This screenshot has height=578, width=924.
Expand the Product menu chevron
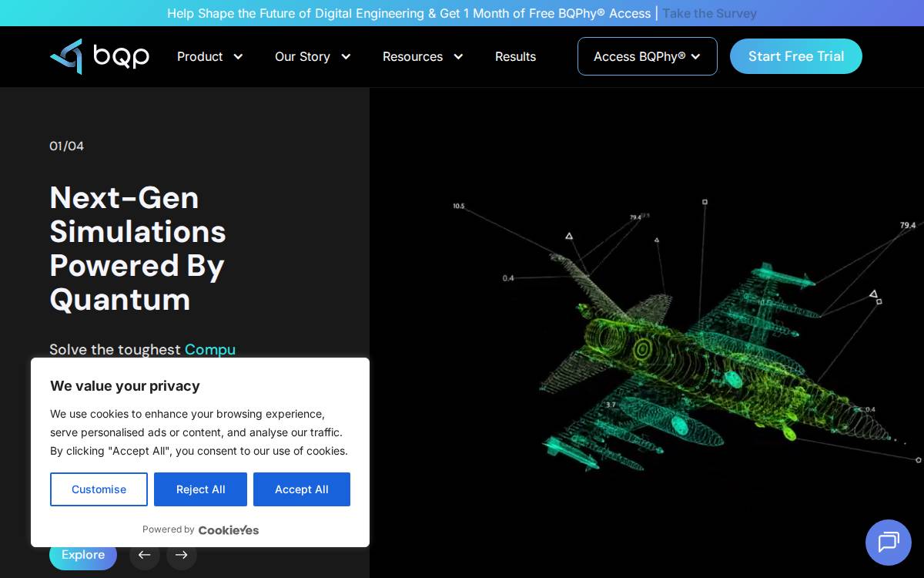(238, 56)
